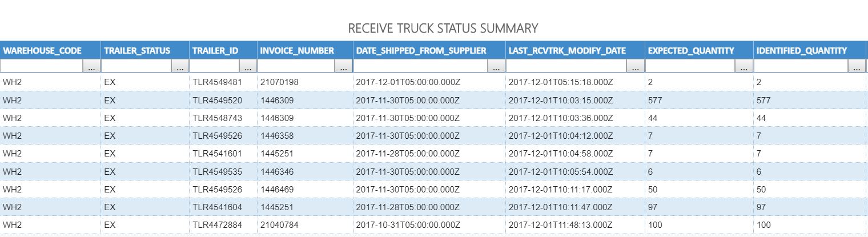Open filter options button for WAREHOUSE_CODE column
The height and width of the screenshot is (237, 868).
point(92,67)
